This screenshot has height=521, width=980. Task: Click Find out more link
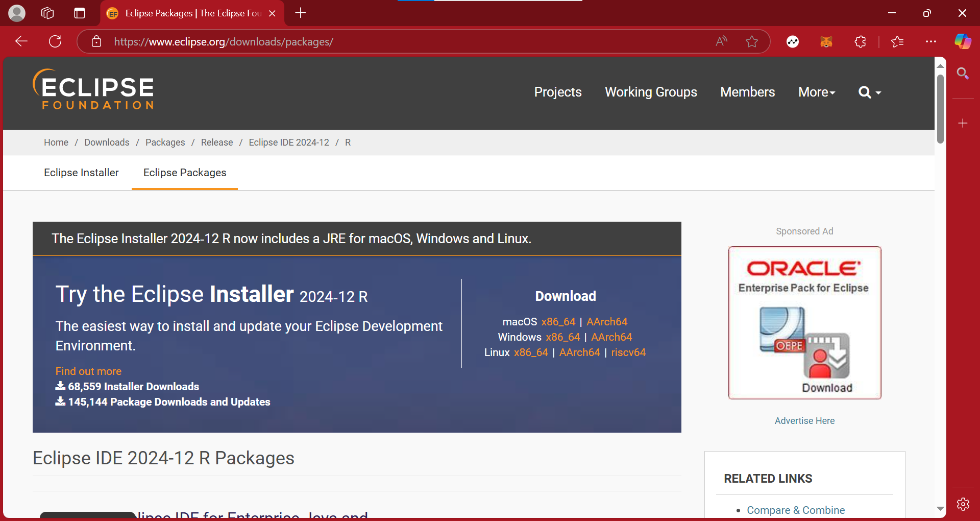point(88,371)
